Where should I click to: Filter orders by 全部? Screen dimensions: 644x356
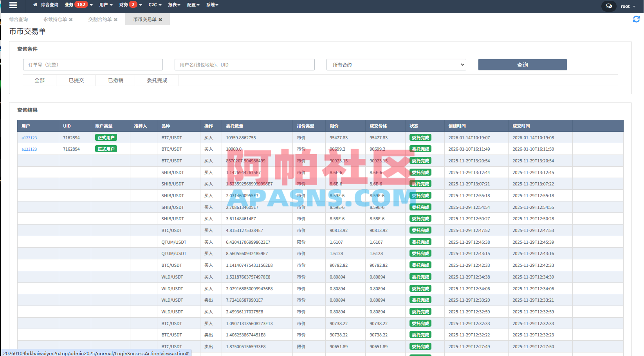coord(40,80)
